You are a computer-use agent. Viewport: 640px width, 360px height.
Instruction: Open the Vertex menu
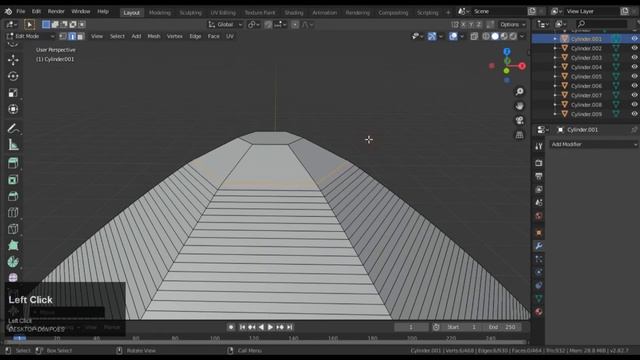pos(175,36)
